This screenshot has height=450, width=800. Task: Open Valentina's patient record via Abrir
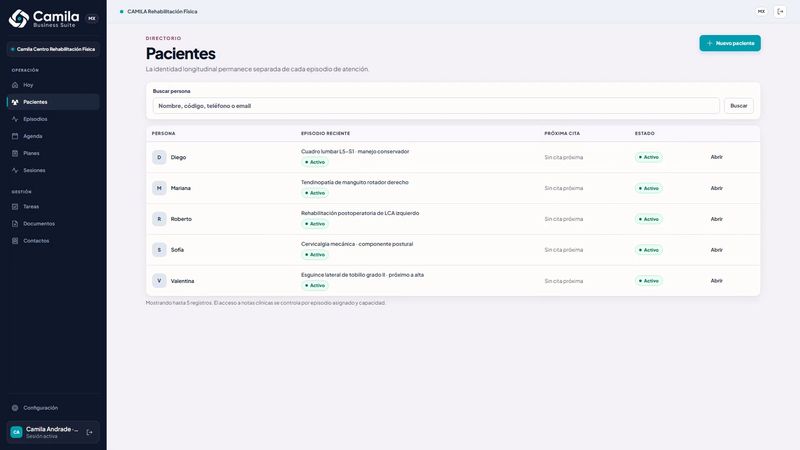[716, 281]
